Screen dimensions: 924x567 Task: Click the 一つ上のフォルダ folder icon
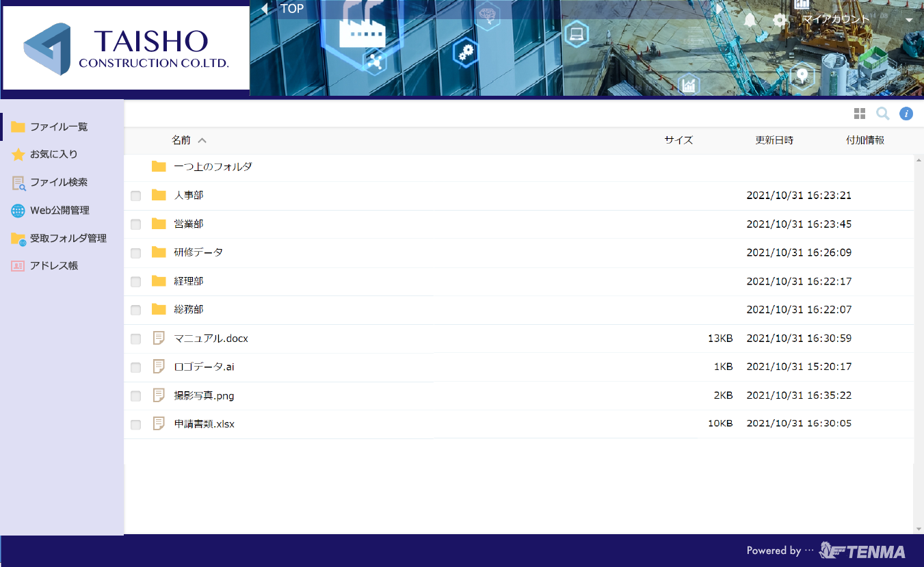(159, 166)
